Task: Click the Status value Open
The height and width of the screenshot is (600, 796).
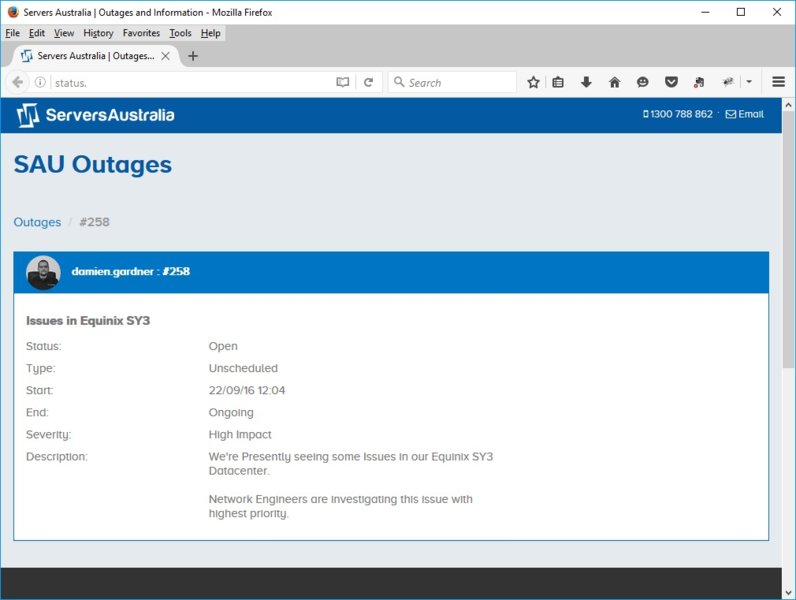Action: tap(223, 346)
